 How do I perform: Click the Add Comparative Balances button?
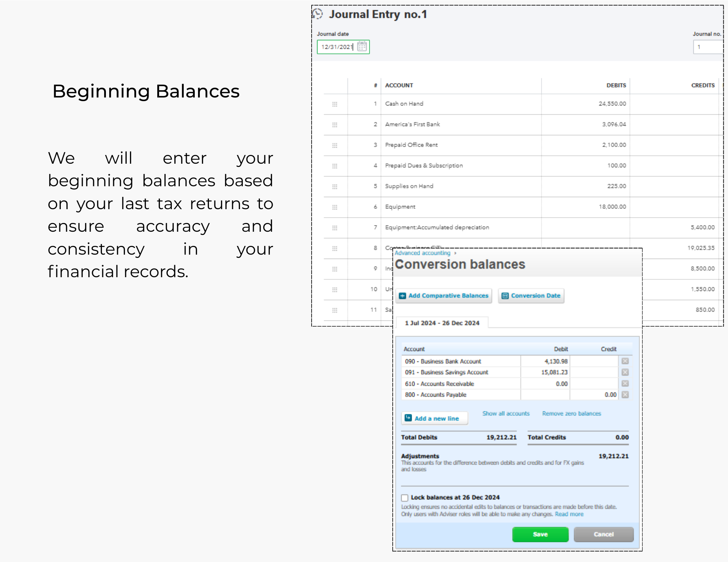tap(444, 296)
